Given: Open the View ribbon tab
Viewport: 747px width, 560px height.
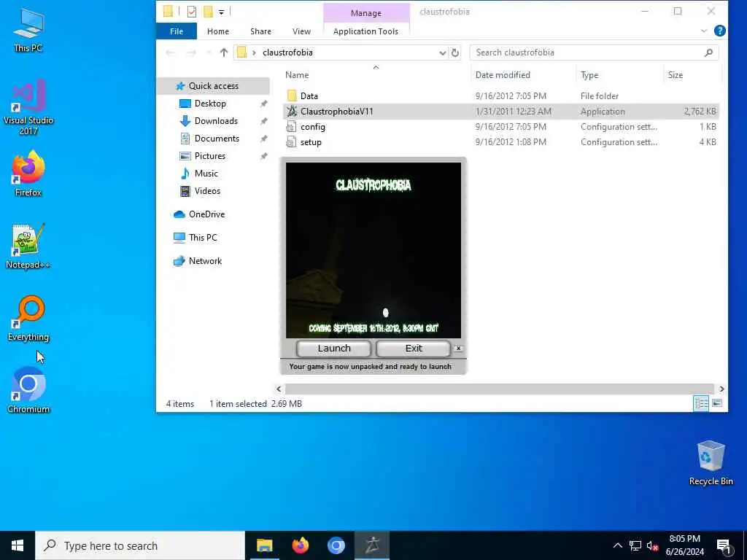Looking at the screenshot, I should (301, 31).
